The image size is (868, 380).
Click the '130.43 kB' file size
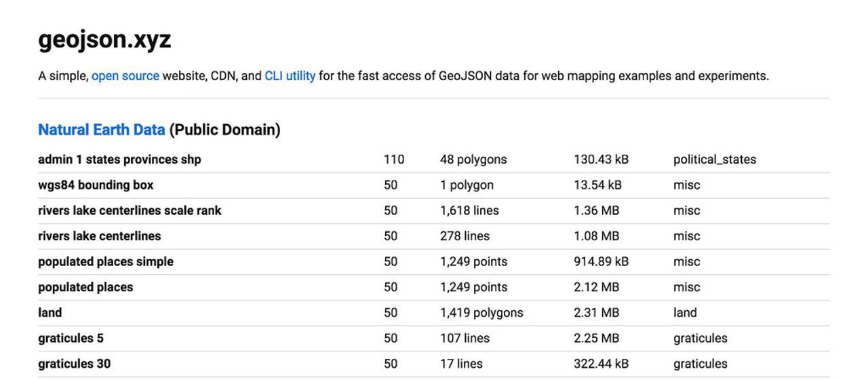pos(601,159)
